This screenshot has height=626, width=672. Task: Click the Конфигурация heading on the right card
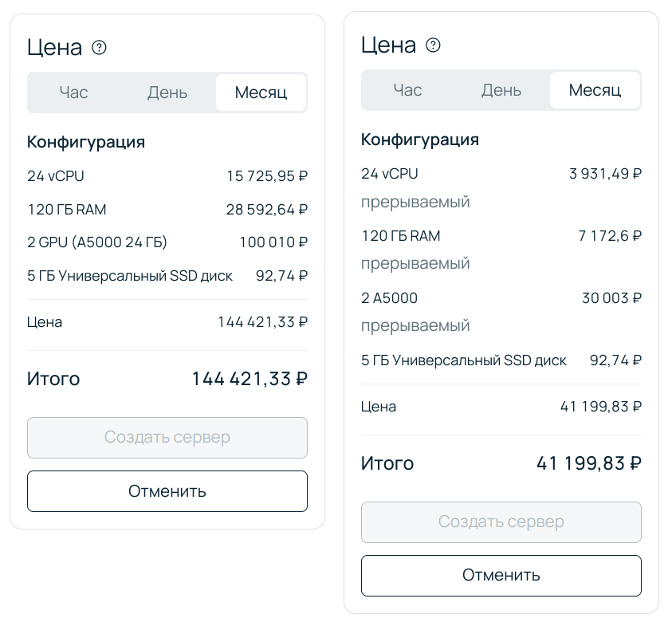pos(419,140)
